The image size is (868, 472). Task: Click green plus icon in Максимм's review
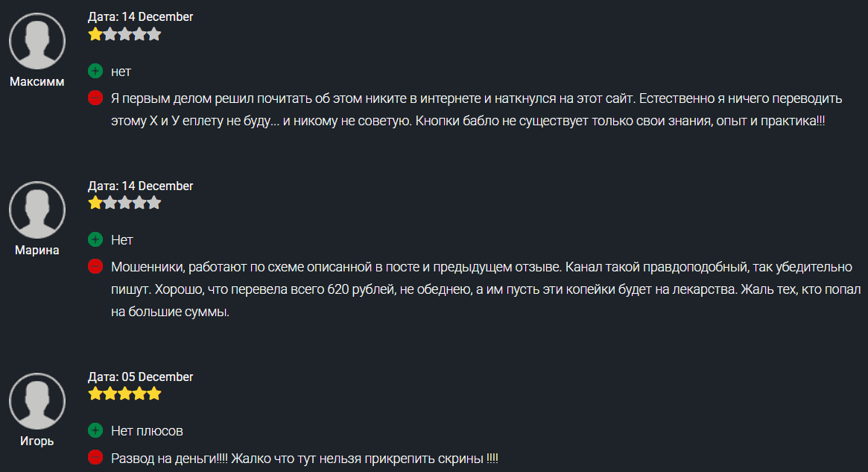coord(95,72)
